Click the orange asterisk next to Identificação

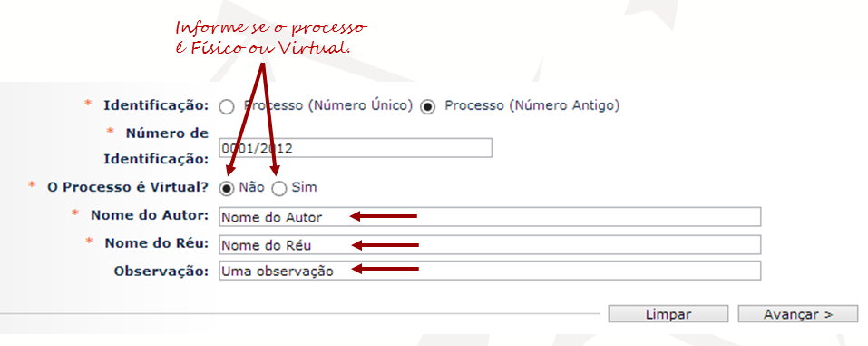tap(87, 104)
